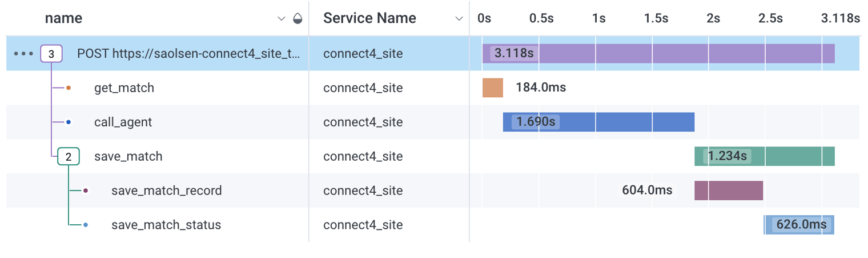Click the blue dot beside call_agent
This screenshot has width=868, height=258.
click(x=69, y=122)
